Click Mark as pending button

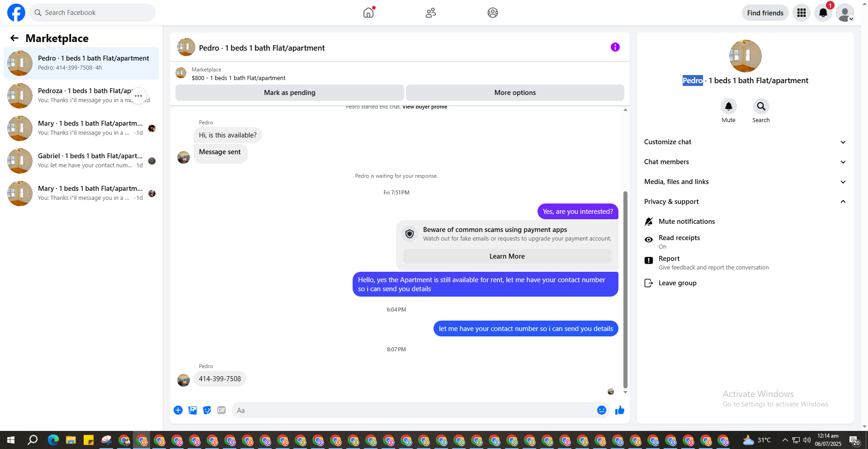[290, 93]
